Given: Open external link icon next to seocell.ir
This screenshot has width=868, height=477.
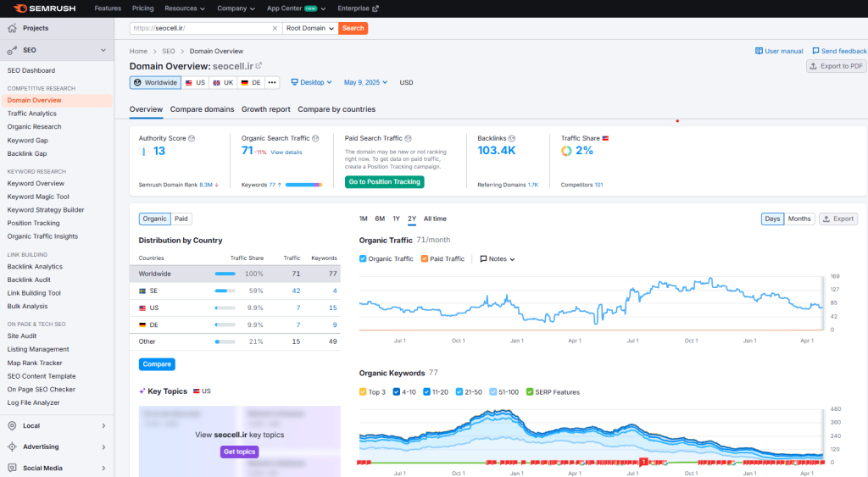Looking at the screenshot, I should tap(259, 66).
